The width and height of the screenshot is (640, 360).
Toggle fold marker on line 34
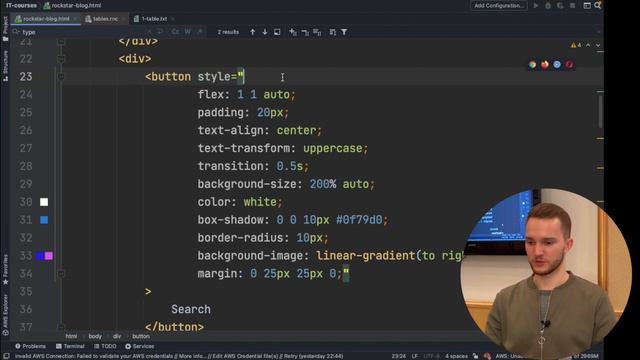point(61,273)
